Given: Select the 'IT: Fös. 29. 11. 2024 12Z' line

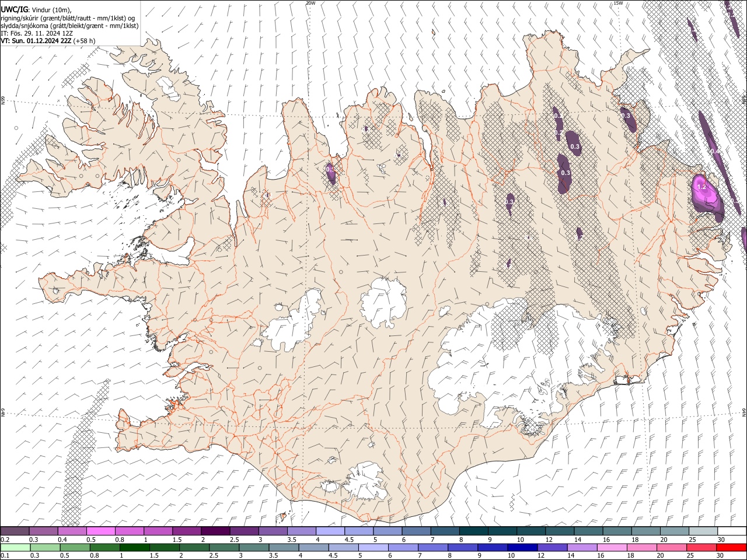Looking at the screenshot, I should tap(37, 33).
